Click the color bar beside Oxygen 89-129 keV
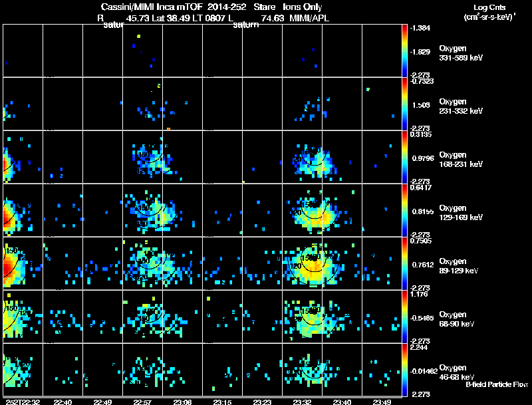 [404, 263]
